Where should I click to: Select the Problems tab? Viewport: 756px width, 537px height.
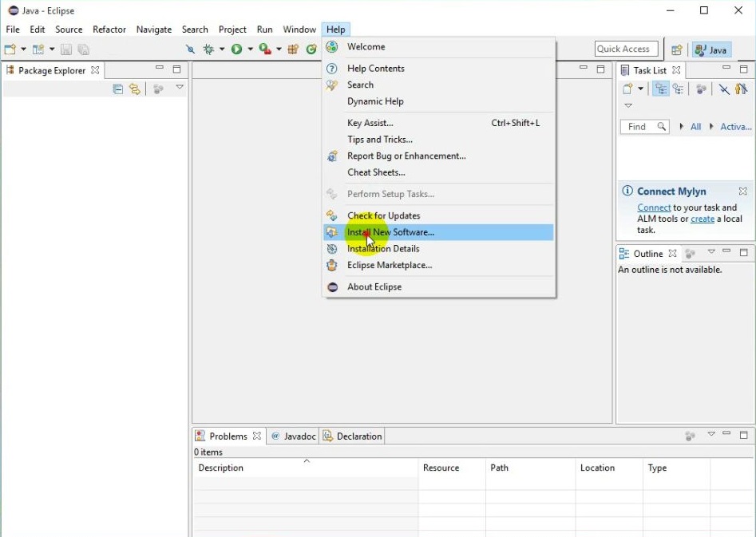(x=228, y=436)
